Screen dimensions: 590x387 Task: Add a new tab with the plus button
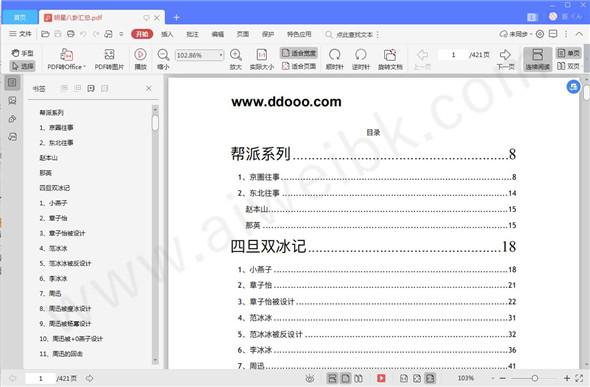point(176,17)
